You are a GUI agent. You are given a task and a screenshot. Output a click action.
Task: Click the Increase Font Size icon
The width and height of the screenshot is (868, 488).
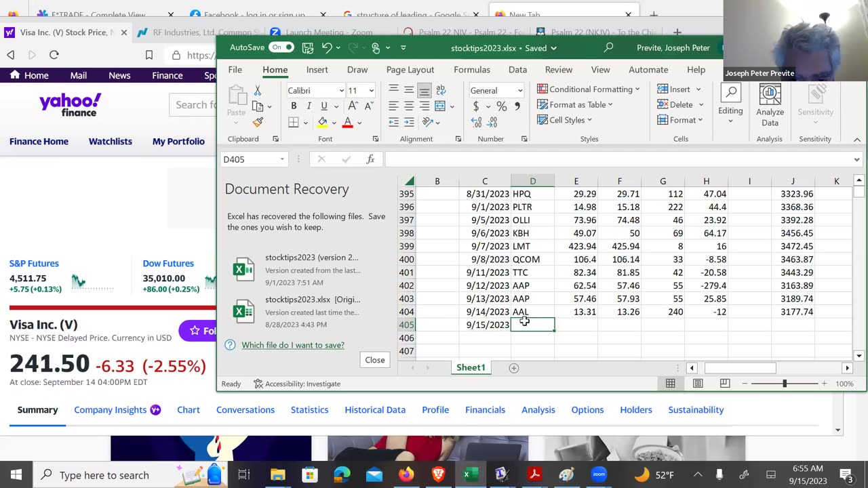(353, 106)
